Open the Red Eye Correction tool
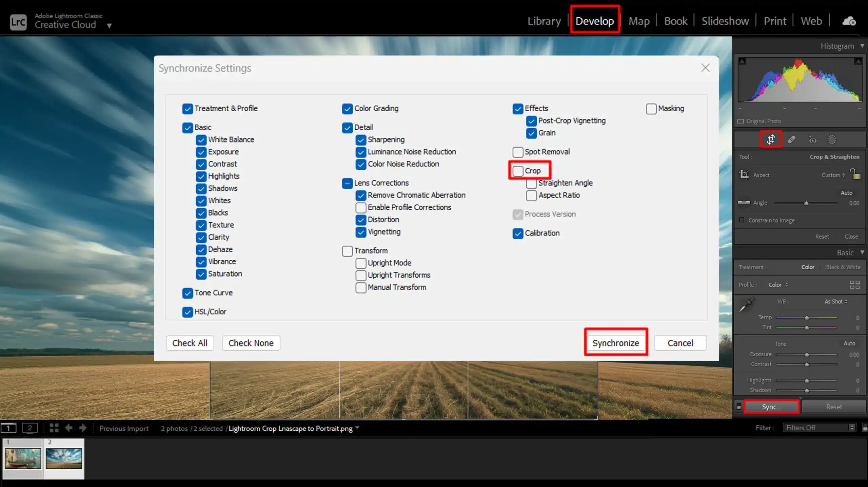This screenshot has width=868, height=487. point(811,140)
